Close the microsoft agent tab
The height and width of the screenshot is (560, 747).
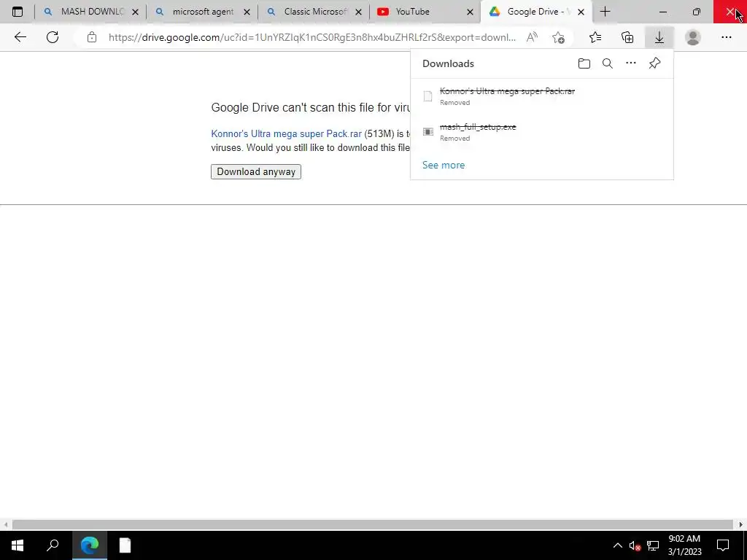pyautogui.click(x=247, y=12)
